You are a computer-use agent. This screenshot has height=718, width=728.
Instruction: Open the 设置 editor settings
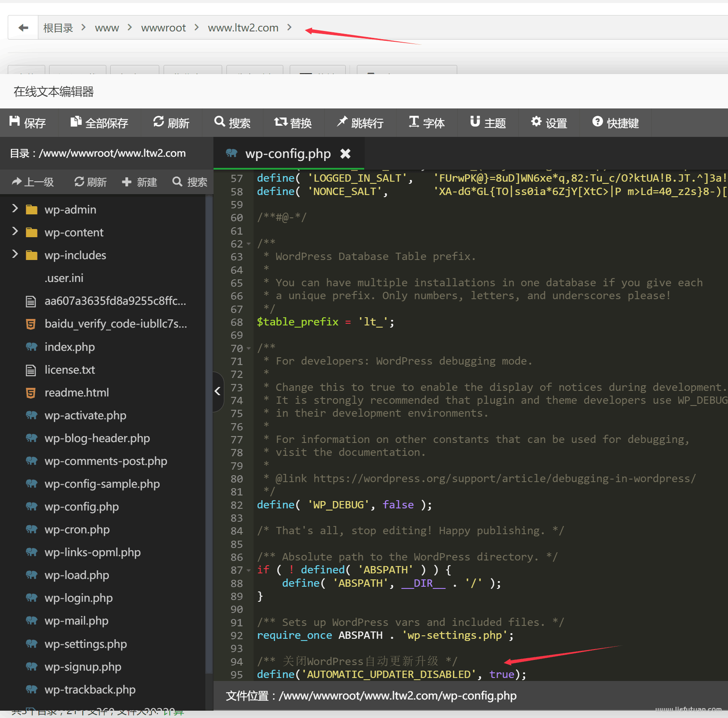point(549,123)
